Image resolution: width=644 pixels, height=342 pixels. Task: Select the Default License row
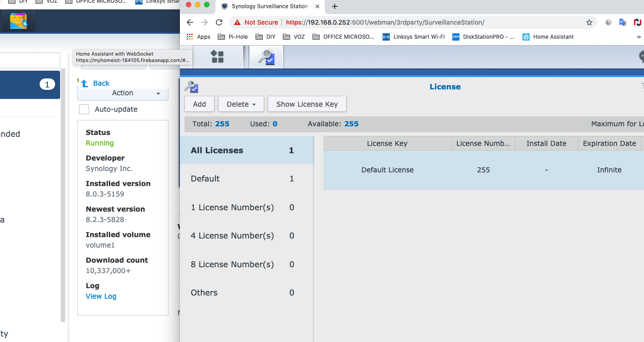(483, 170)
